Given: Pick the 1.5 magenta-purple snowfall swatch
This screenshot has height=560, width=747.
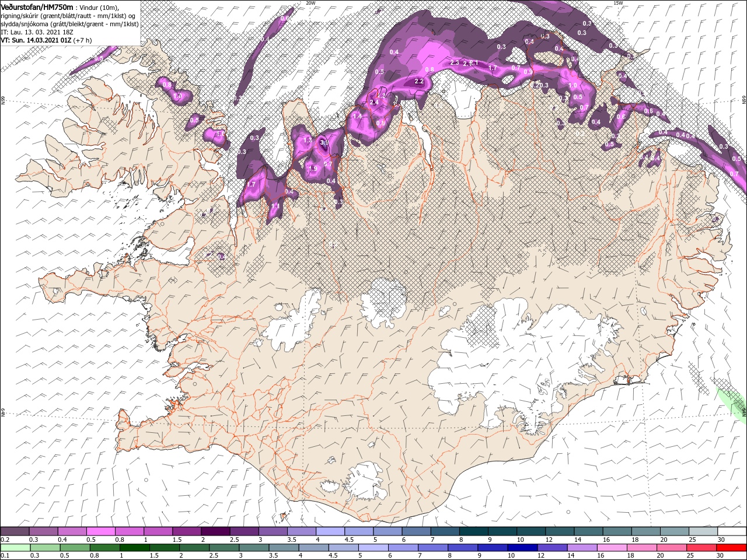Looking at the screenshot, I should pos(186,531).
